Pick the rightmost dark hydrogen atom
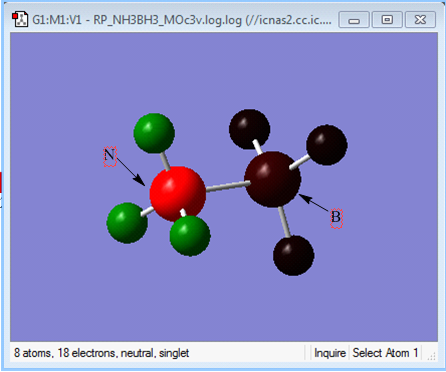The width and height of the screenshot is (446, 372). [327, 145]
